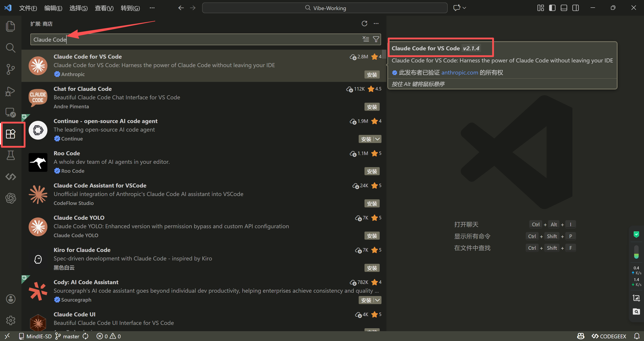Viewport: 644px width, 341px height.
Task: Open the Explorer view in activity bar
Action: click(10, 26)
